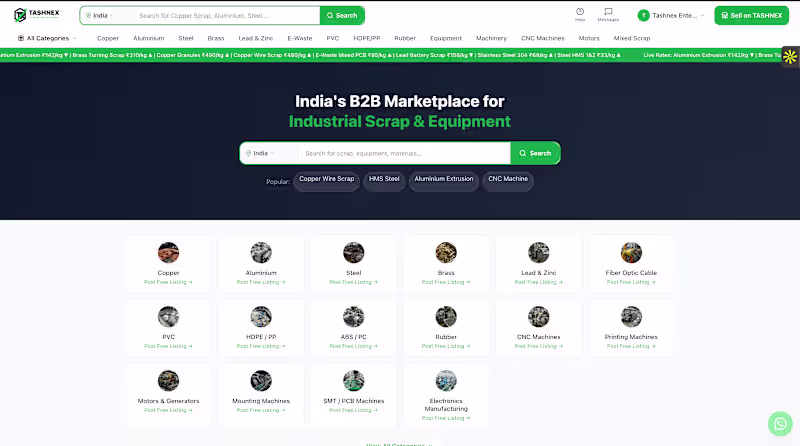The image size is (800, 446).
Task: Select Mixed Scrap in the navigation bar
Action: pos(632,38)
